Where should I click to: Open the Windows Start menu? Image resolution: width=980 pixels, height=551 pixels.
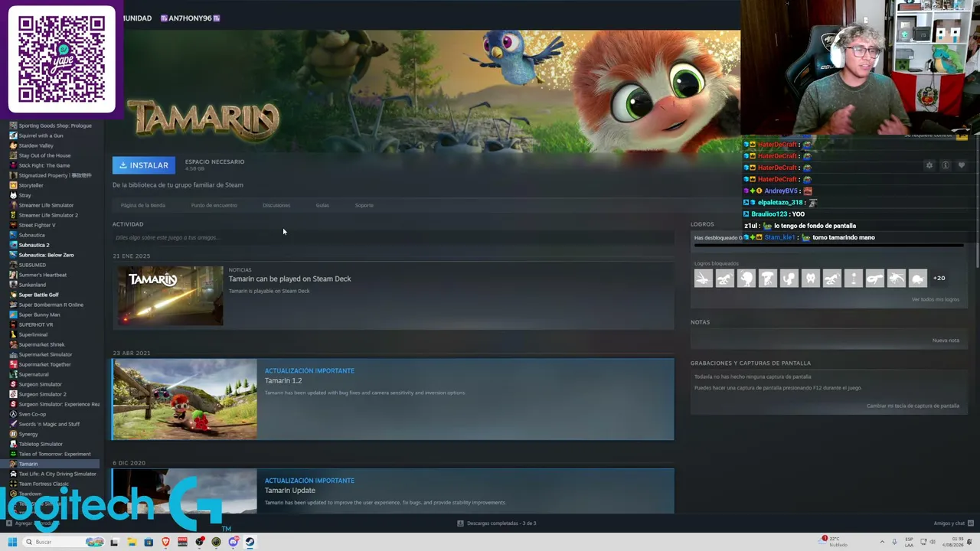click(x=12, y=542)
